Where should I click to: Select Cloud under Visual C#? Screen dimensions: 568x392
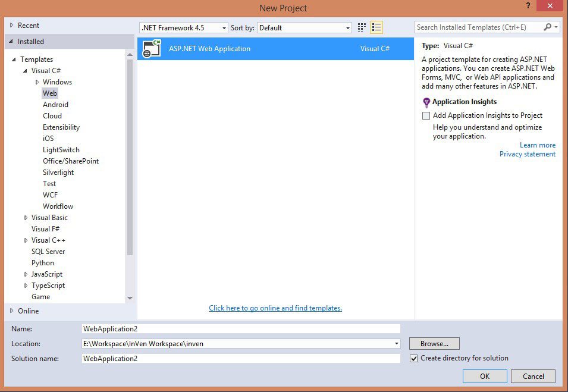[52, 116]
